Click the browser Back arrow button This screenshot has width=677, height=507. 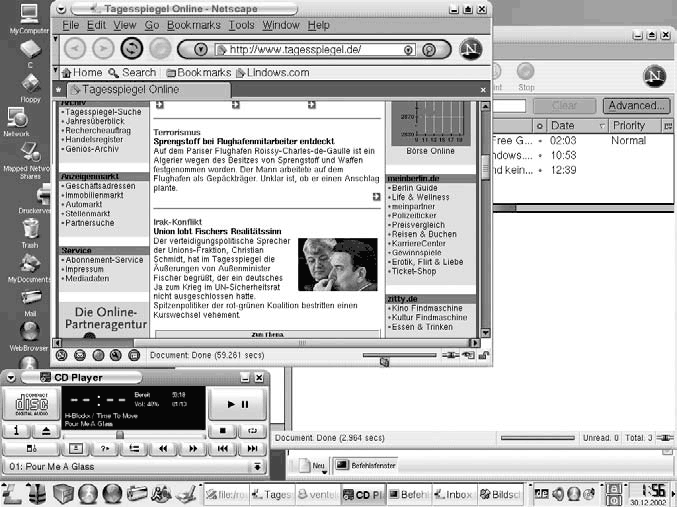[x=74, y=49]
